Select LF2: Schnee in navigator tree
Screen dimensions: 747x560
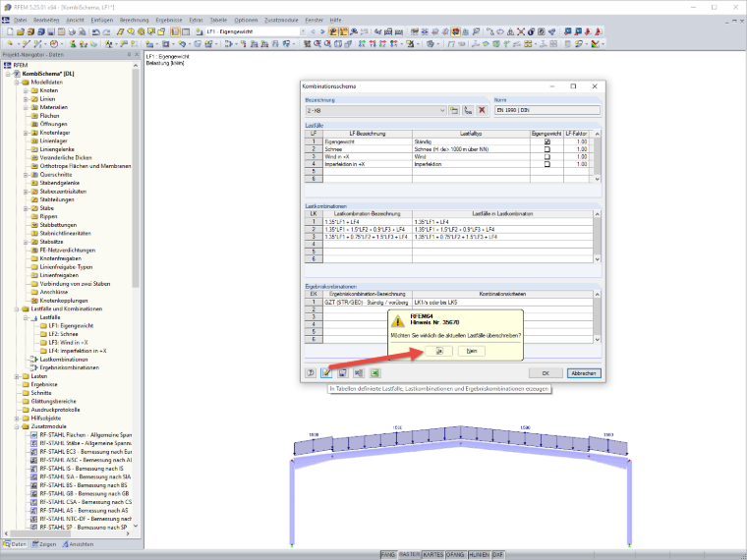pyautogui.click(x=63, y=334)
